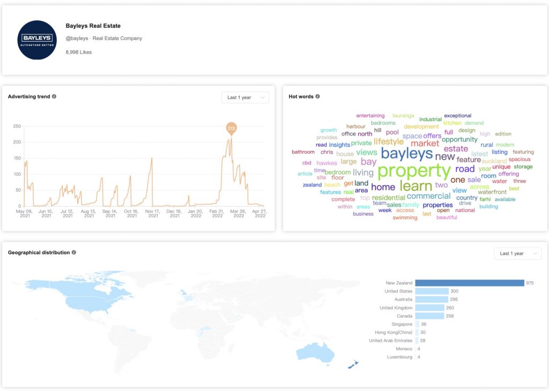Click the word 'commercial' in the word cloud
The width and height of the screenshot is (549, 392).
pyautogui.click(x=428, y=196)
